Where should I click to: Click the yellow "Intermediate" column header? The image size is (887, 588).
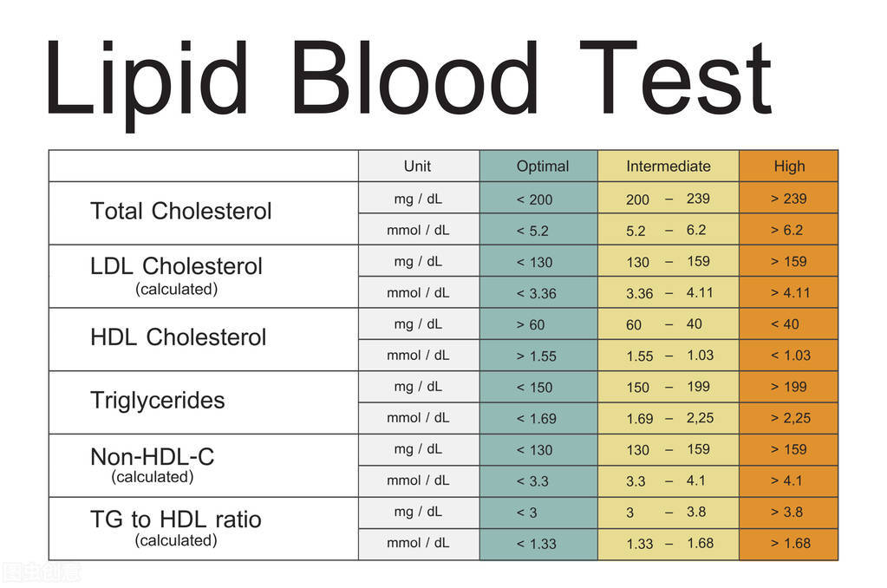(x=668, y=166)
